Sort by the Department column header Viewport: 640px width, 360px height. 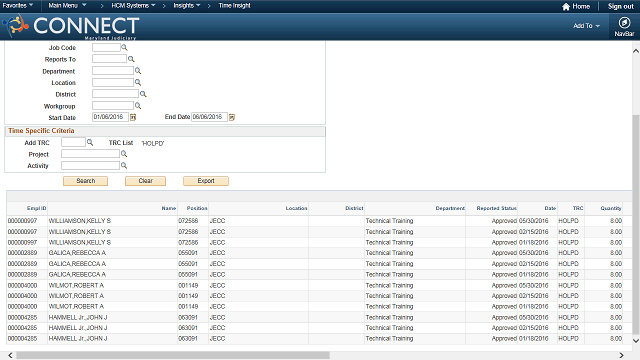click(x=450, y=208)
